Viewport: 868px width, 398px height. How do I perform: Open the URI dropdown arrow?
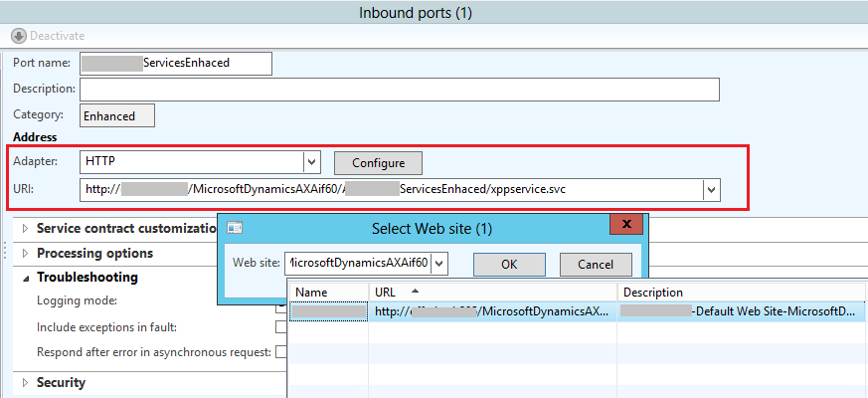[710, 189]
